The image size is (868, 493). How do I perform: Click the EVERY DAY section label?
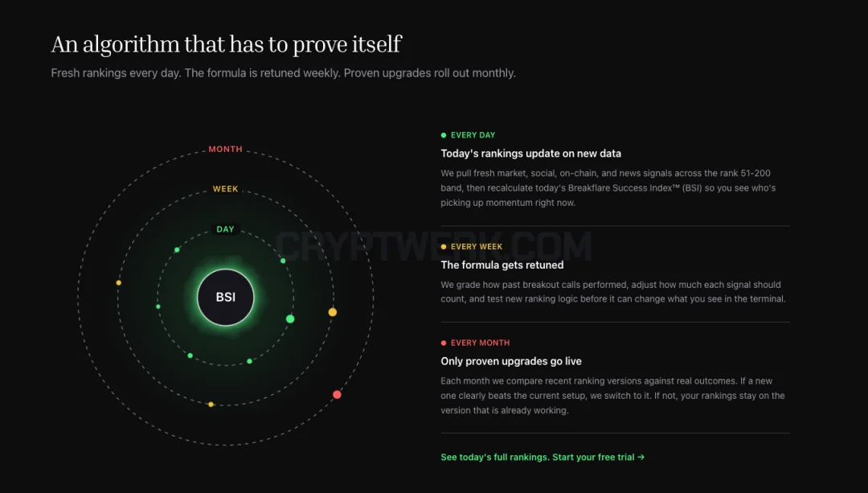click(473, 135)
